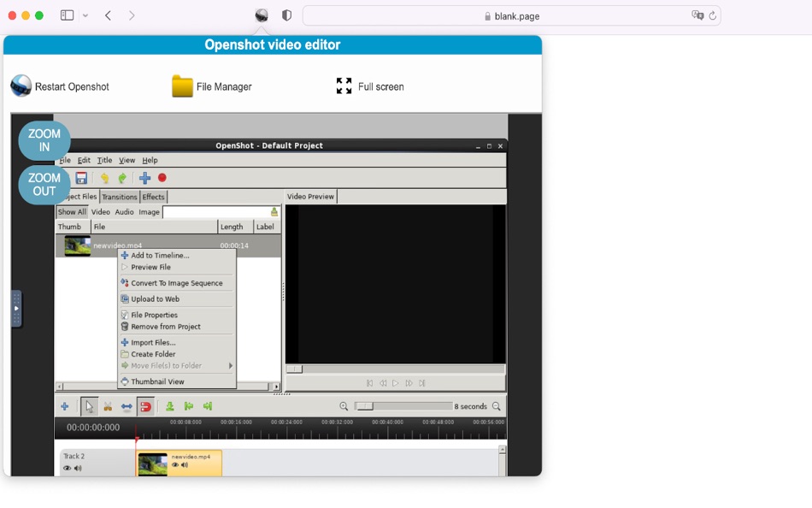The height and width of the screenshot is (508, 812).
Task: Sort by the File column header
Action: 155,227
